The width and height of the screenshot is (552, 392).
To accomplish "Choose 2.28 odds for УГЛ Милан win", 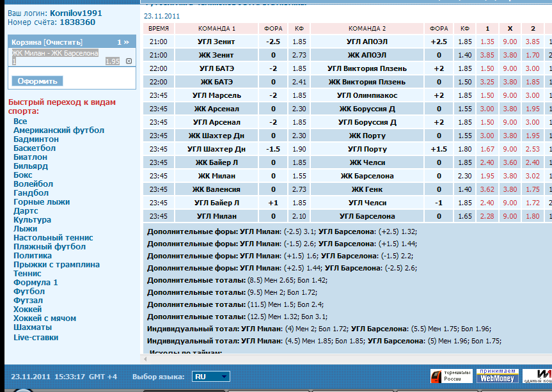I will pyautogui.click(x=487, y=216).
